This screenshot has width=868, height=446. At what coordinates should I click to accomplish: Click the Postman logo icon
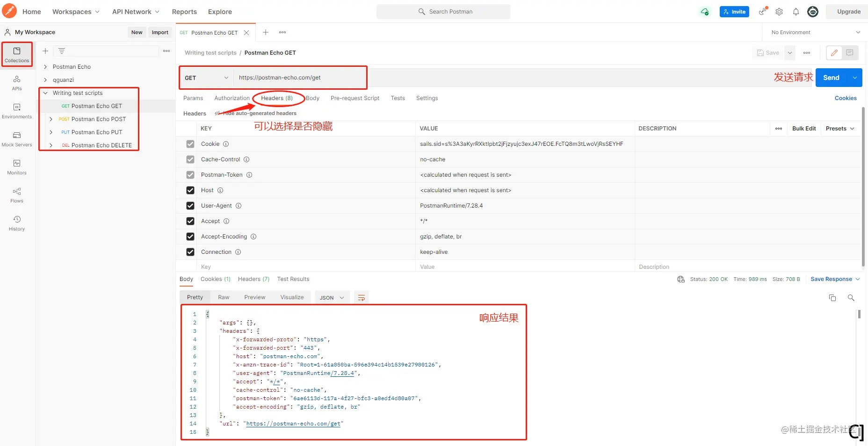click(9, 11)
